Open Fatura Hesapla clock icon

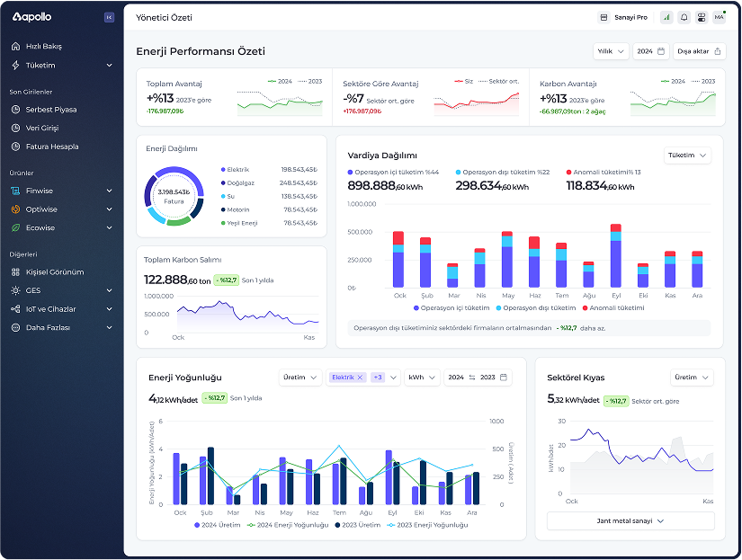[x=15, y=147]
